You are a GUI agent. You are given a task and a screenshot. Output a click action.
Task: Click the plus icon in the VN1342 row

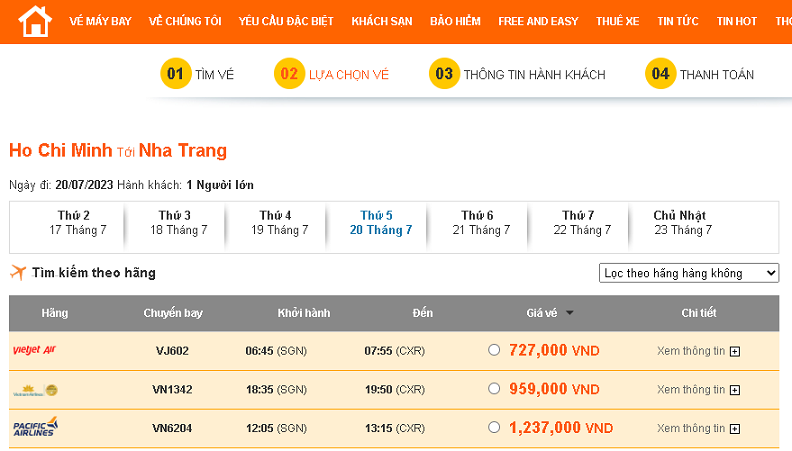[x=735, y=390]
